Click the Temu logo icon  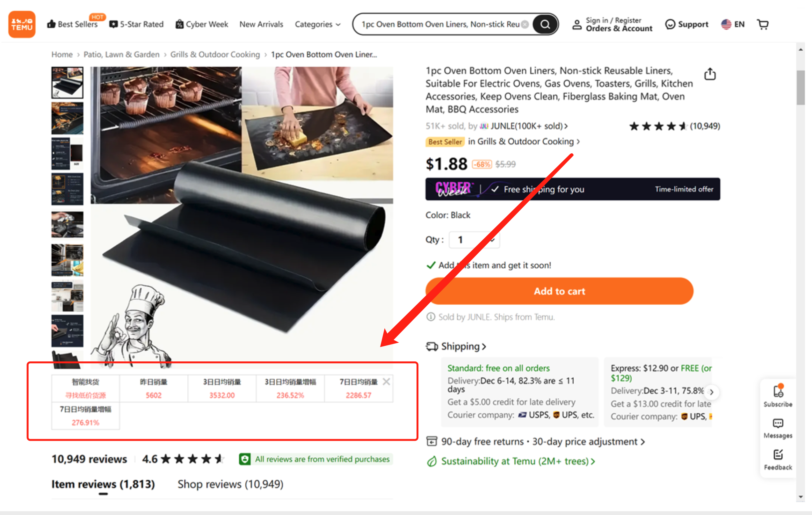pos(21,24)
